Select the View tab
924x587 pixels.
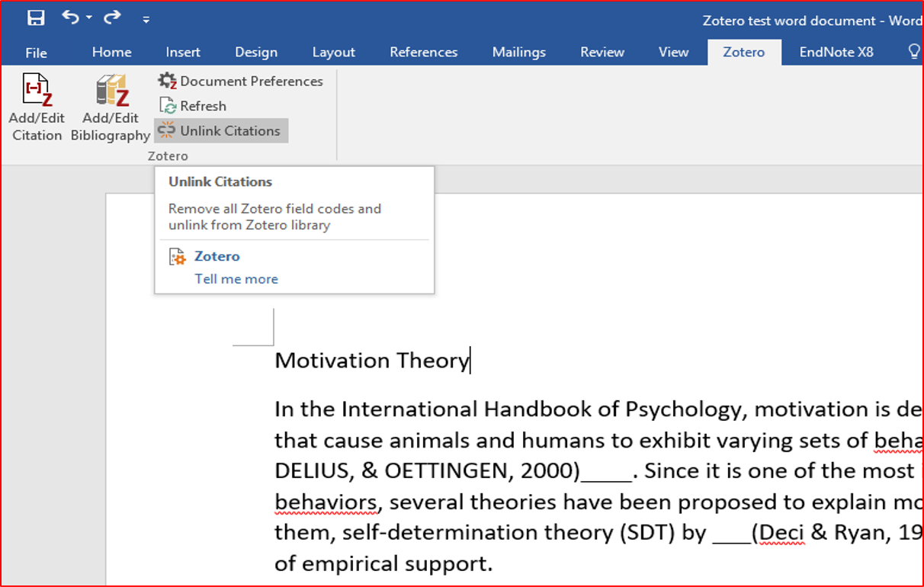(673, 52)
